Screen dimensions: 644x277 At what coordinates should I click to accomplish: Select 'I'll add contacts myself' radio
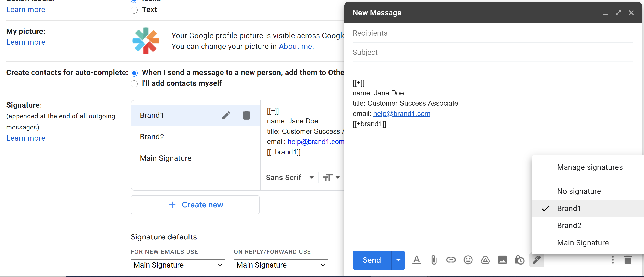tap(134, 84)
